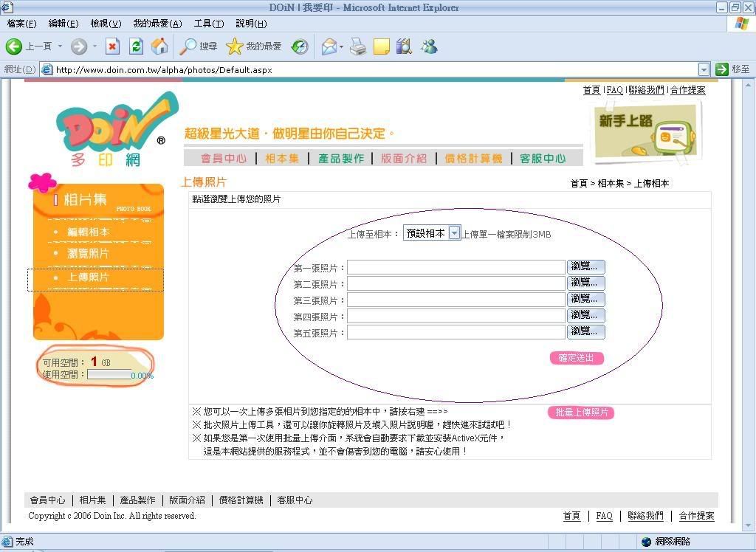Click the Print icon in toolbar
The height and width of the screenshot is (552, 756).
coord(358,47)
